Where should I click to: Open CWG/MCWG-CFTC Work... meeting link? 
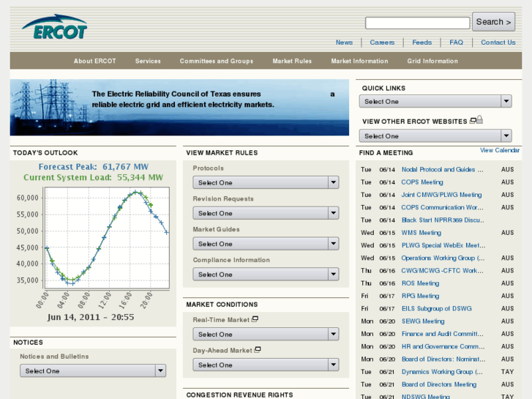(x=443, y=271)
